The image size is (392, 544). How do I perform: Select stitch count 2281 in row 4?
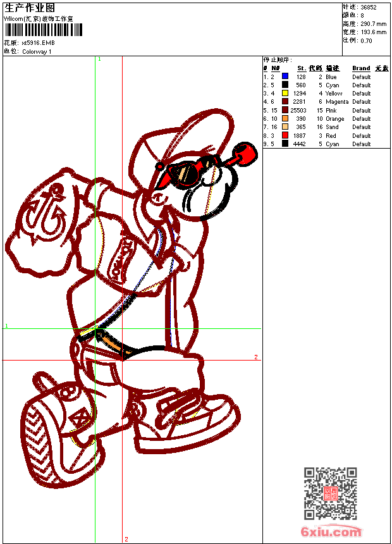(300, 102)
